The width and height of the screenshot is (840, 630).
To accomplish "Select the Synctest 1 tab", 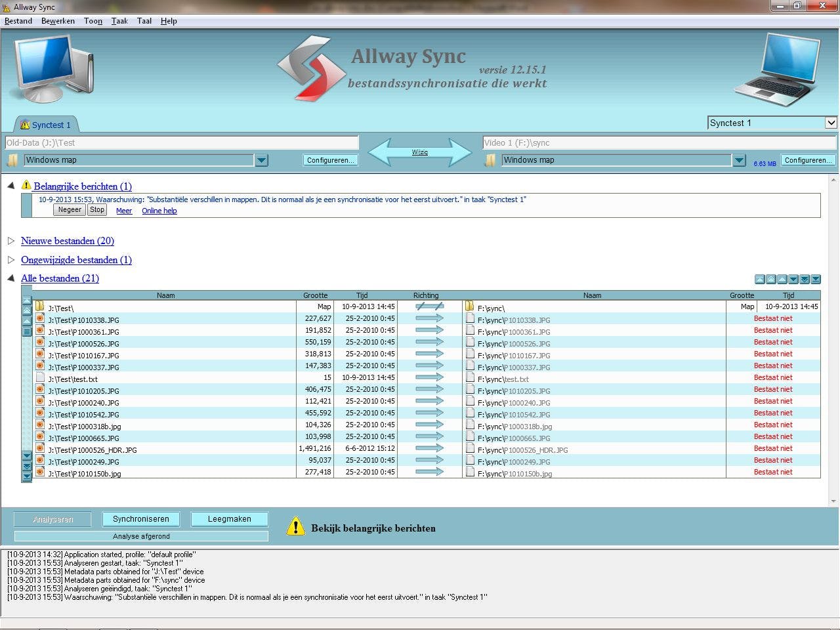I will coord(46,125).
